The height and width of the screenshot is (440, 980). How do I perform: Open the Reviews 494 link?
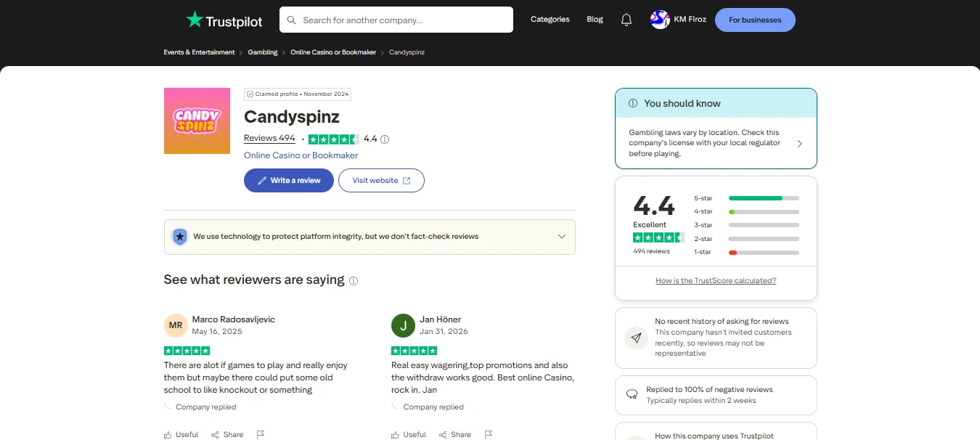[x=269, y=138]
